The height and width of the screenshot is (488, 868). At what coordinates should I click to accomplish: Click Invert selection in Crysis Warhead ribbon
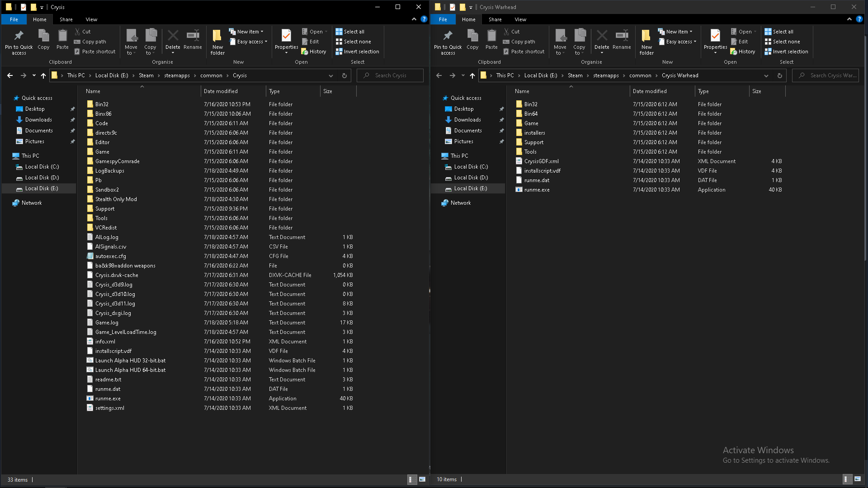point(786,52)
